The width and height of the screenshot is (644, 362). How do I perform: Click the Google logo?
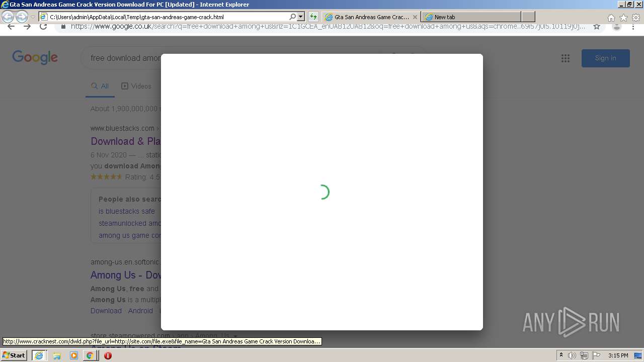coord(35,57)
